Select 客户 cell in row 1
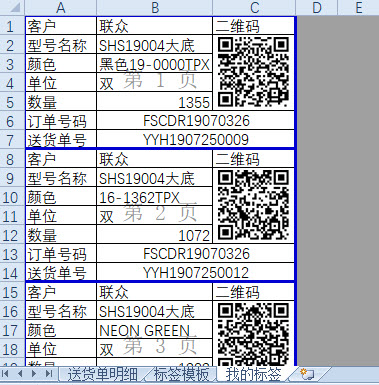This screenshot has width=379, height=385. click(61, 26)
